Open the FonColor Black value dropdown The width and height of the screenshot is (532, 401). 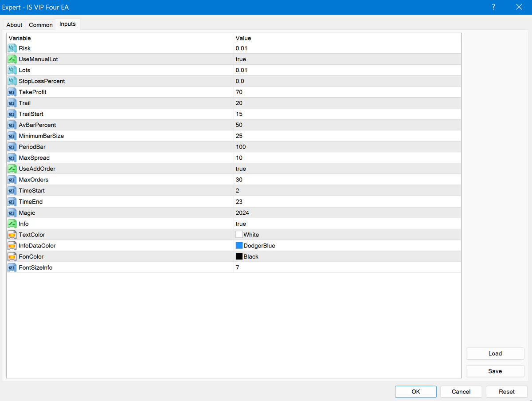click(251, 256)
